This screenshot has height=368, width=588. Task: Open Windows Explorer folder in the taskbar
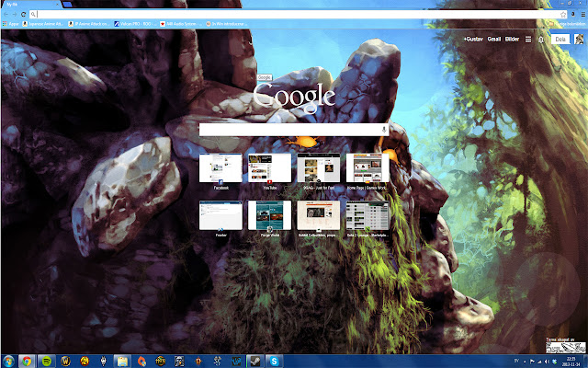[122, 362]
